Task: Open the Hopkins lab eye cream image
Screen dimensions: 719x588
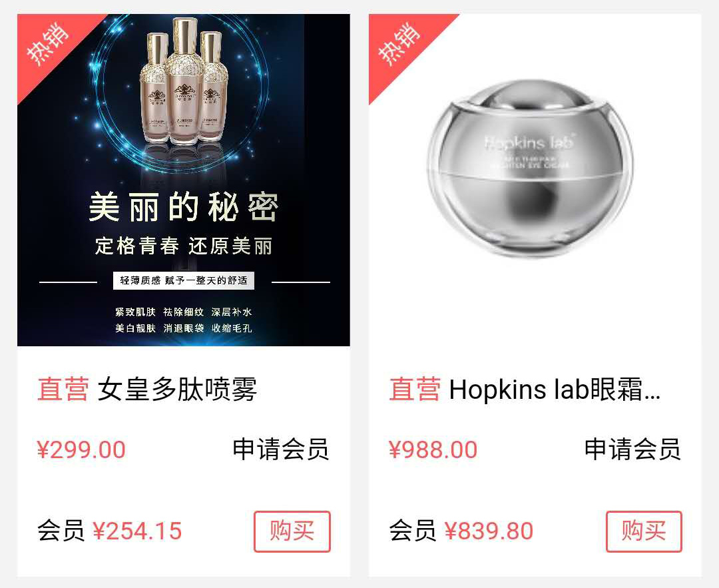Action: coord(535,180)
